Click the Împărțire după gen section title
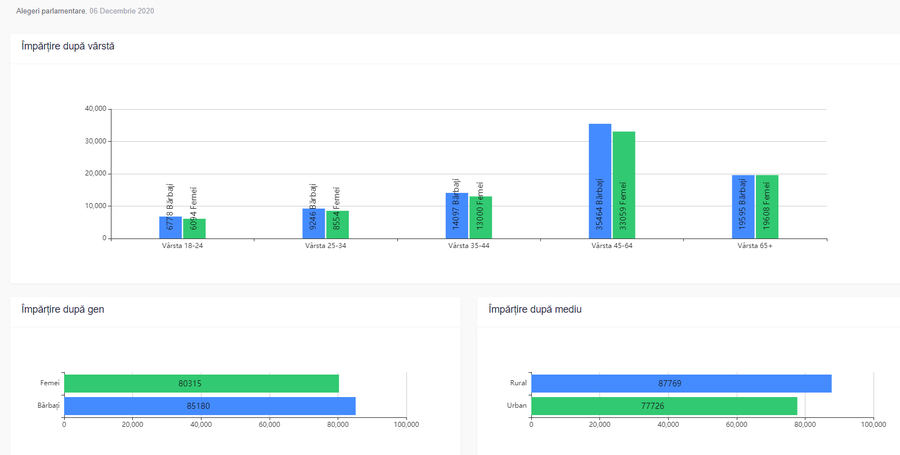Screen dimensions: 900x455 [x=62, y=310]
